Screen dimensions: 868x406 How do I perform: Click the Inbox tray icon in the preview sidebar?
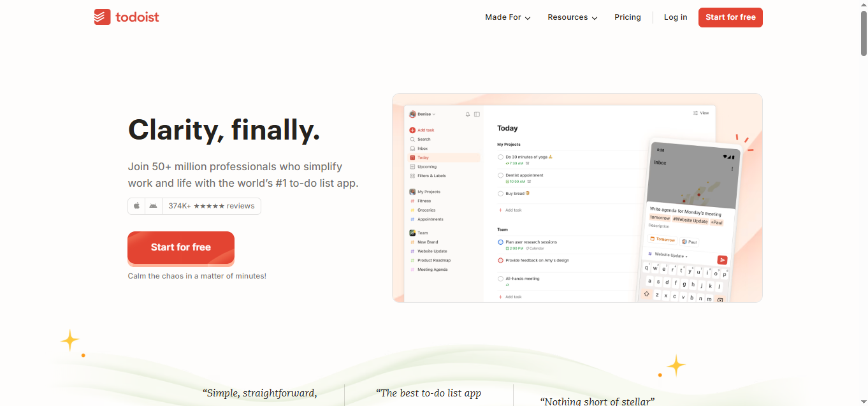click(412, 149)
